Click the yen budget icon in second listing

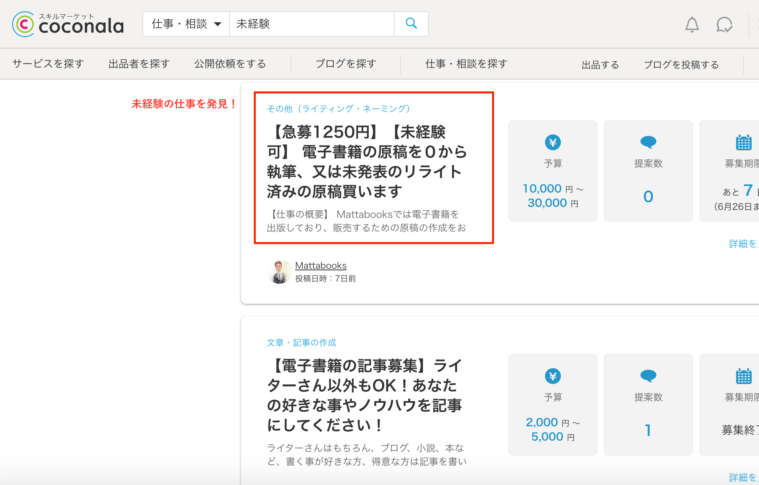tap(553, 376)
